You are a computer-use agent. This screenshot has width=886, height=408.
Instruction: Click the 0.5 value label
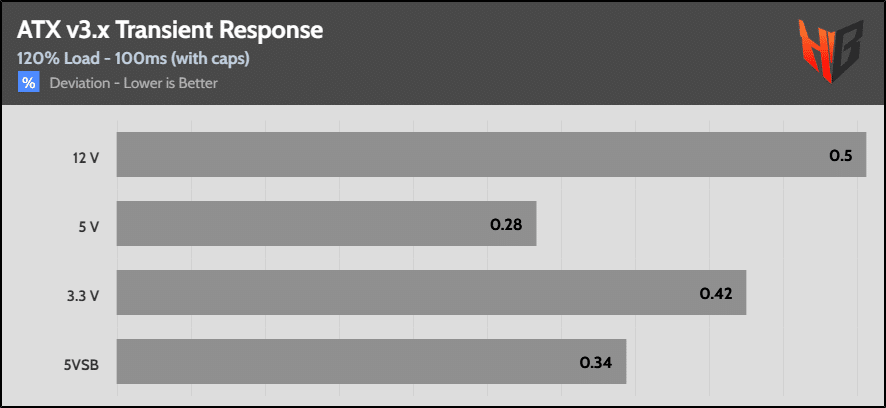click(840, 155)
